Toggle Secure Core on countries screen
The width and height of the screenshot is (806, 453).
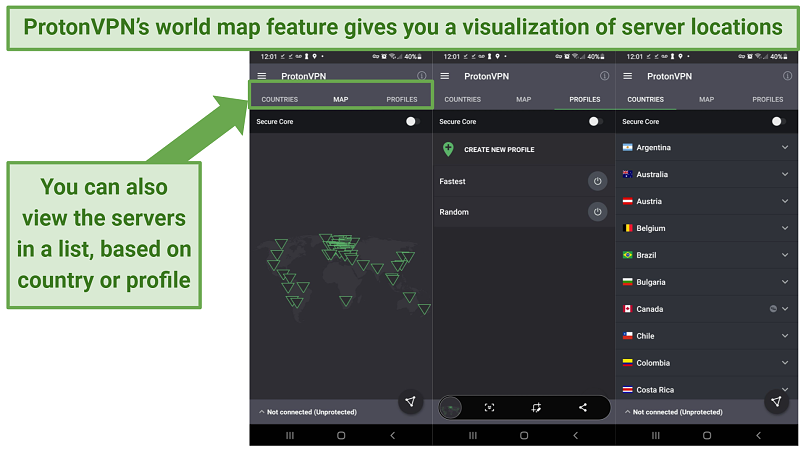tap(778, 121)
